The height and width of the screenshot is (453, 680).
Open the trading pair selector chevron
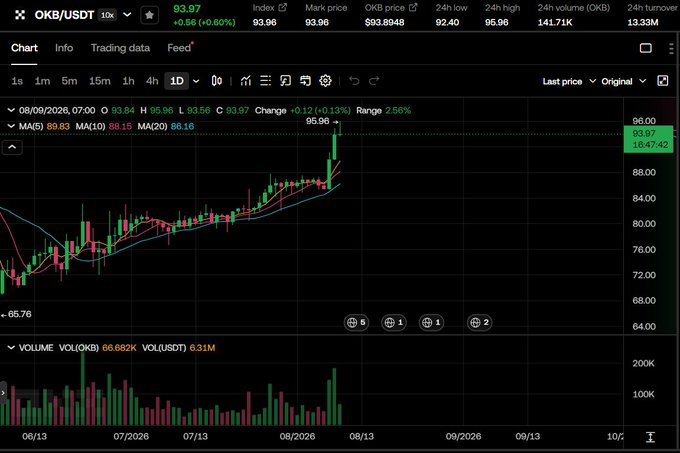click(x=127, y=15)
